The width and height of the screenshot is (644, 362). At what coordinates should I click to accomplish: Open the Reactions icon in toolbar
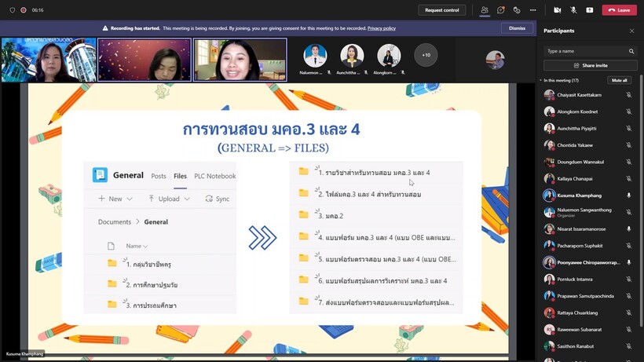click(517, 10)
